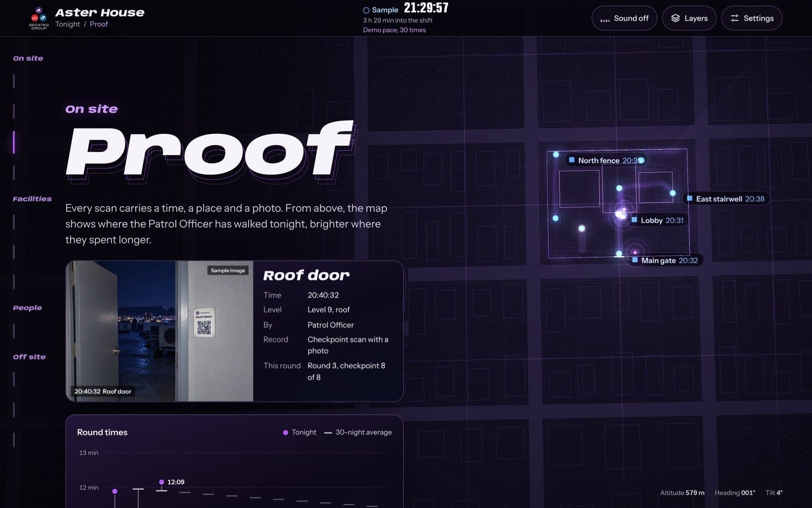The height and width of the screenshot is (508, 812).
Task: Click the Round 3, checkpoint 8 of 8 text
Action: point(346,371)
